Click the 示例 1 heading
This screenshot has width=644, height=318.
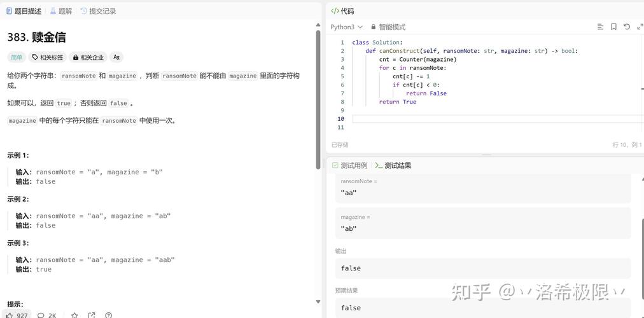(x=18, y=156)
